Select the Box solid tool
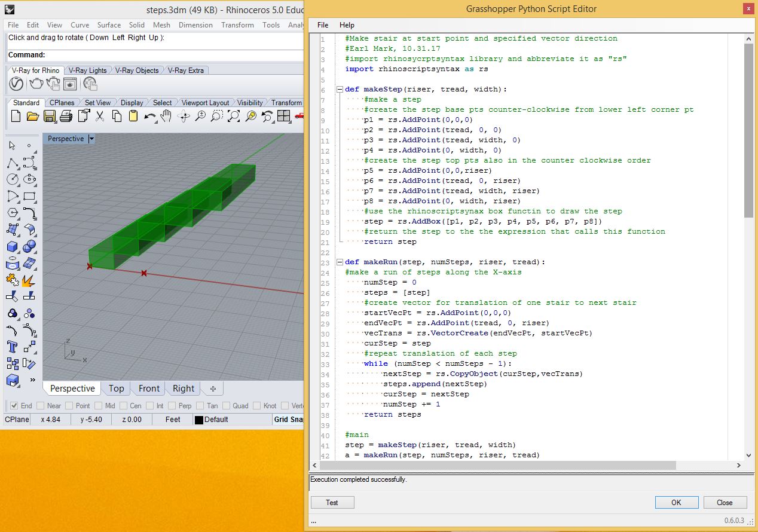Image resolution: width=758 pixels, height=532 pixels. click(x=13, y=246)
